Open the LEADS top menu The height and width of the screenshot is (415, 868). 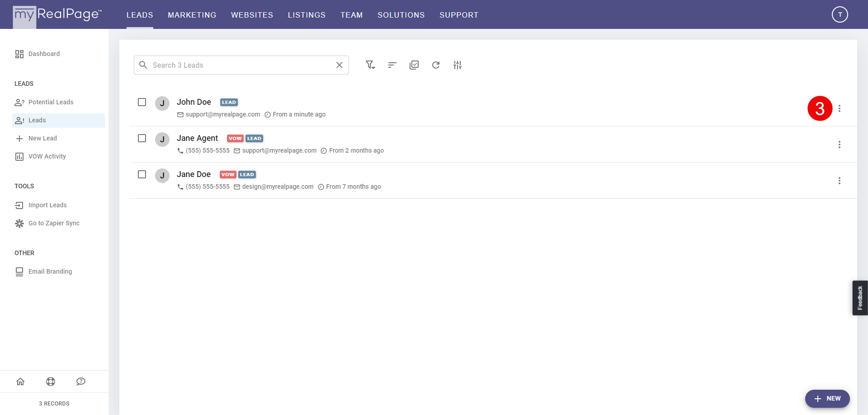pos(140,15)
